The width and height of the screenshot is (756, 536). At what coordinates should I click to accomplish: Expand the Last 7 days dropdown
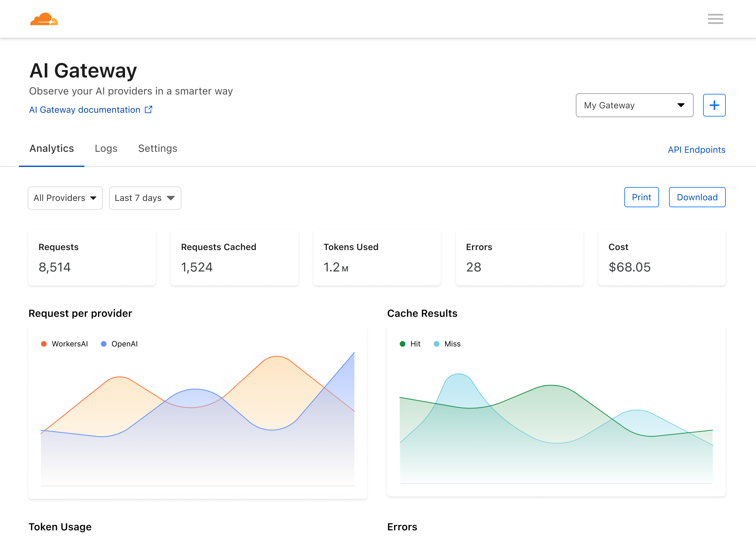tap(144, 197)
